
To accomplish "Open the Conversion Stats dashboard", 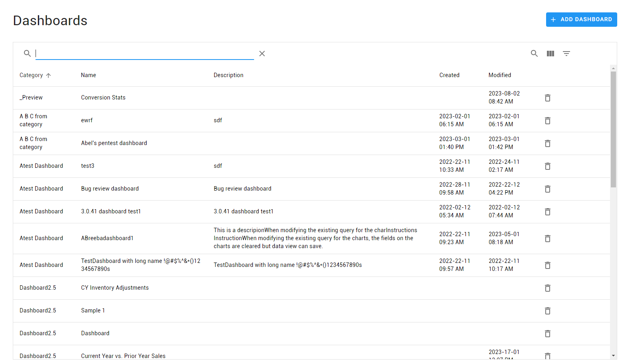I will pyautogui.click(x=103, y=97).
